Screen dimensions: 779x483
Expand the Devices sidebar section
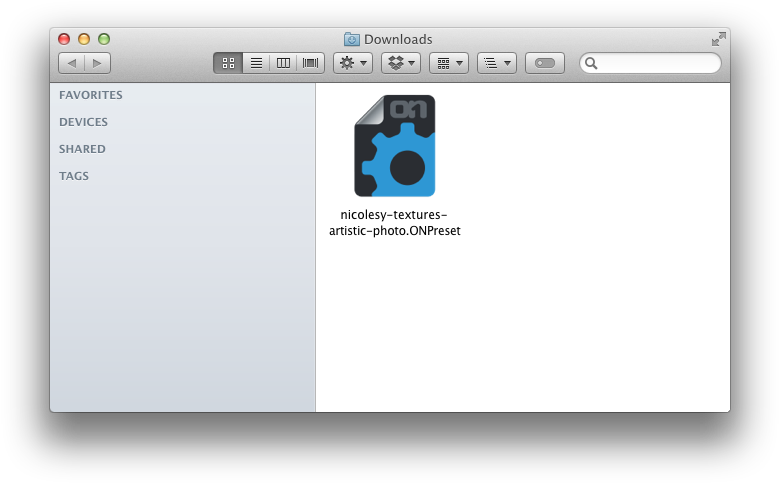tap(84, 122)
